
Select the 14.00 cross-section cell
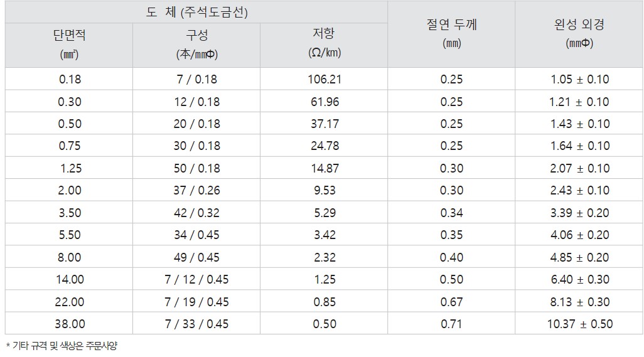(70, 280)
